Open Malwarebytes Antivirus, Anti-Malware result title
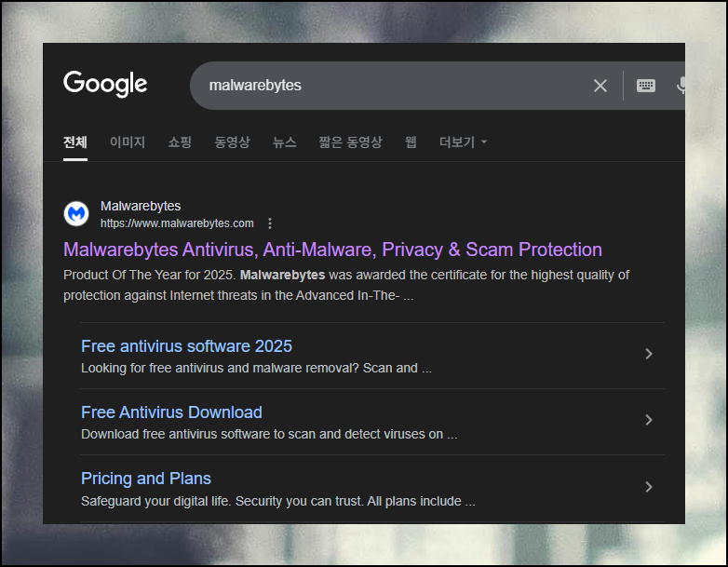728x567 pixels. coord(332,250)
